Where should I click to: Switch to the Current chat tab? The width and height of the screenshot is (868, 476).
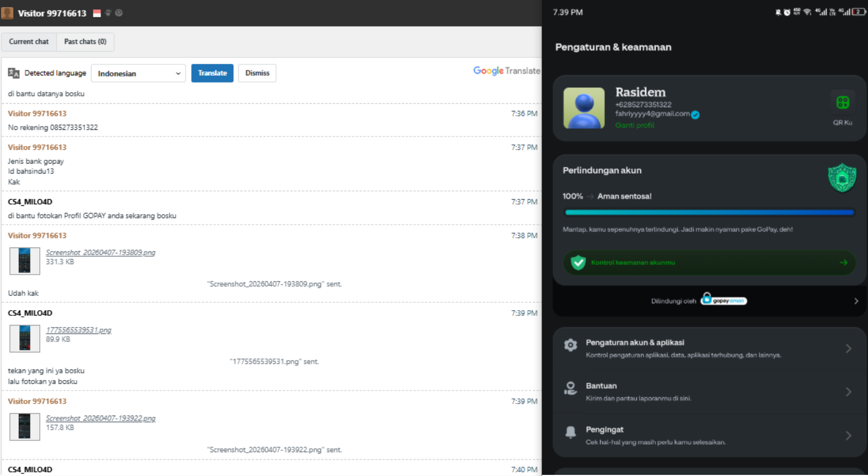pos(29,42)
